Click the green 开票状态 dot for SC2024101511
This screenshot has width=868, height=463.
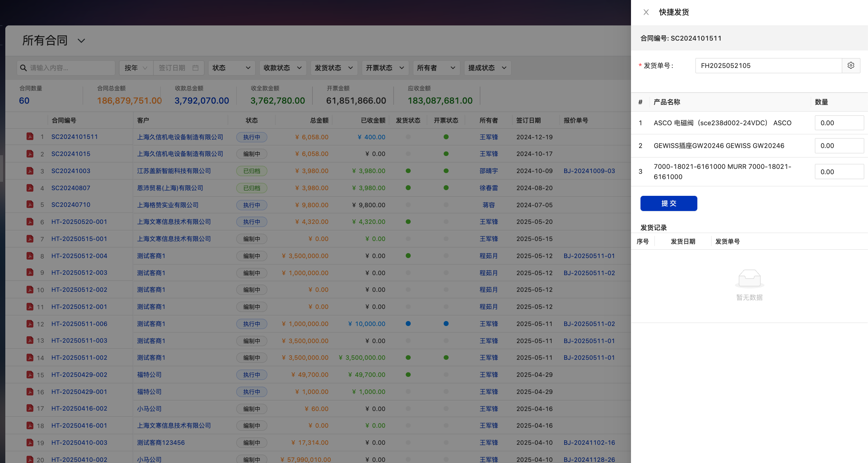pyautogui.click(x=446, y=137)
